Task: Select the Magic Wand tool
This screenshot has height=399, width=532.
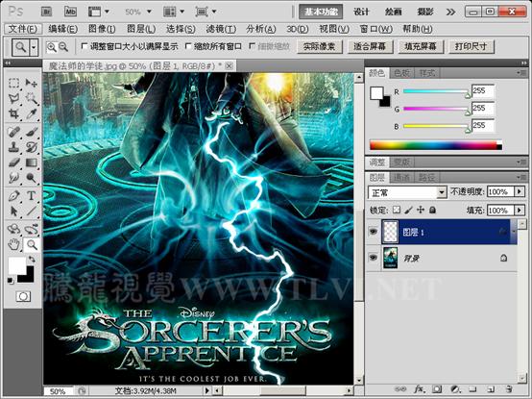Action: tap(32, 98)
